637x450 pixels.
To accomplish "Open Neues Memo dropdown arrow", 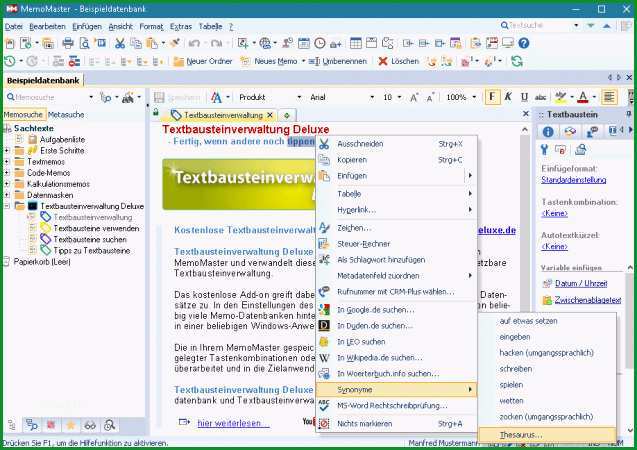I will (x=303, y=61).
